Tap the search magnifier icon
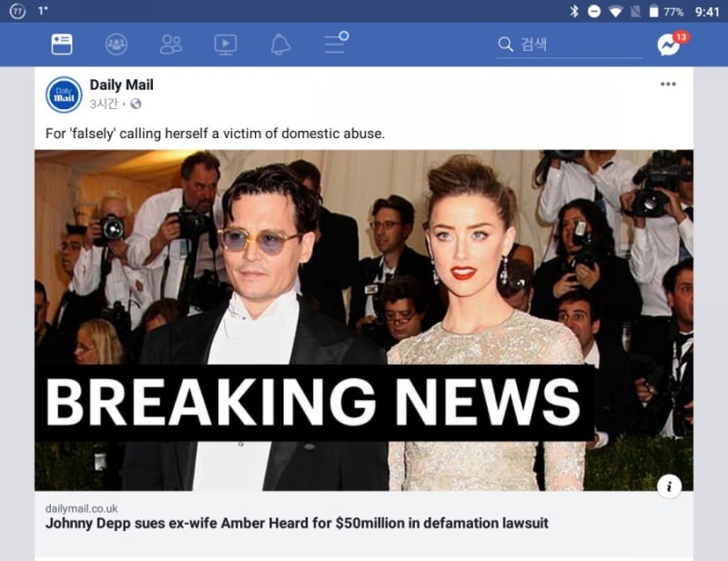 pos(505,45)
